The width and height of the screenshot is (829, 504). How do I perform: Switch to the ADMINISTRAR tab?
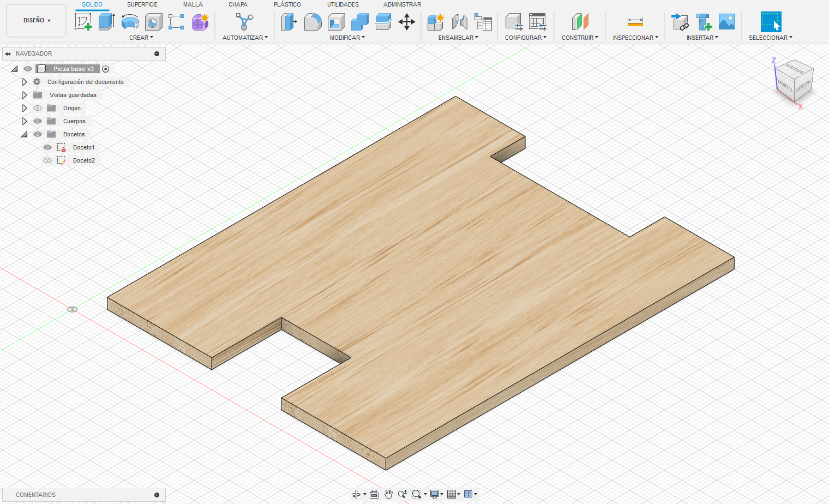[x=402, y=4]
